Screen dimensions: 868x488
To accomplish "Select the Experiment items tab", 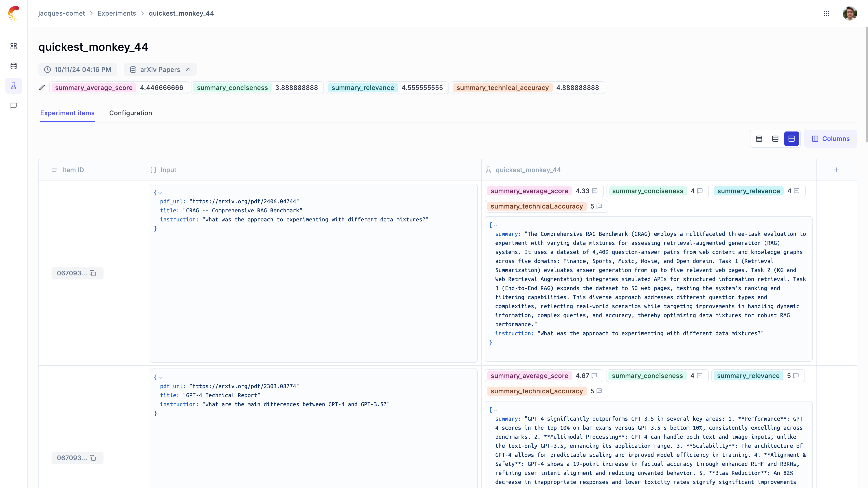I will click(67, 113).
